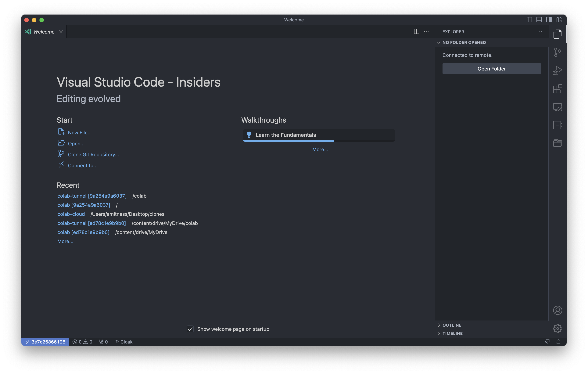This screenshot has width=588, height=374.
Task: Click the notifications bell icon
Action: [x=558, y=342]
